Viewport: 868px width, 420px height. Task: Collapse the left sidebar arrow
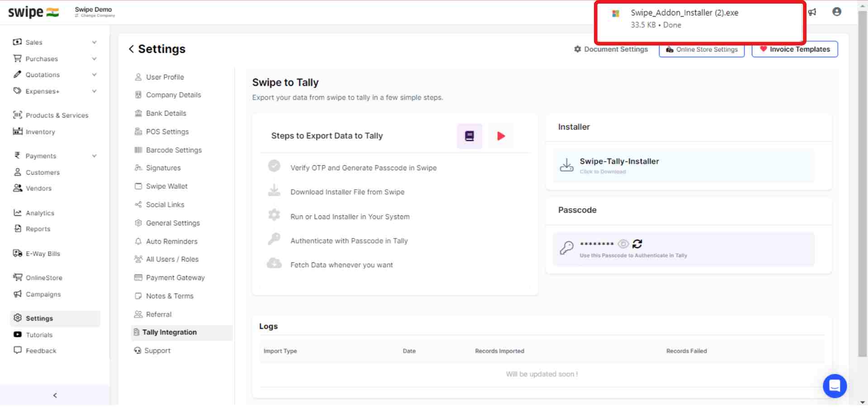tap(55, 395)
